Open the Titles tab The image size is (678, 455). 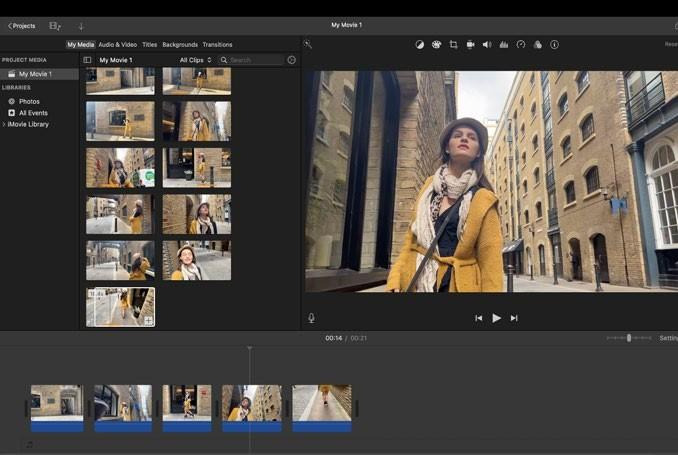coord(150,45)
